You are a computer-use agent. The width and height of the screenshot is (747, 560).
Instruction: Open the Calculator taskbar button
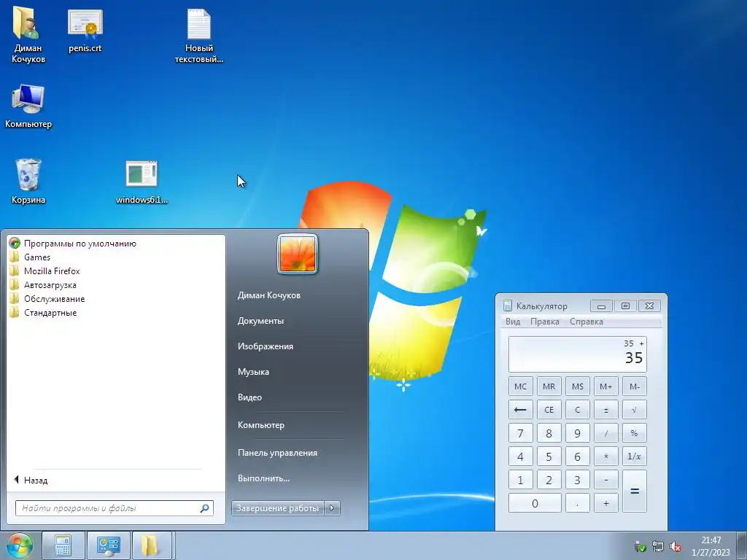point(63,545)
